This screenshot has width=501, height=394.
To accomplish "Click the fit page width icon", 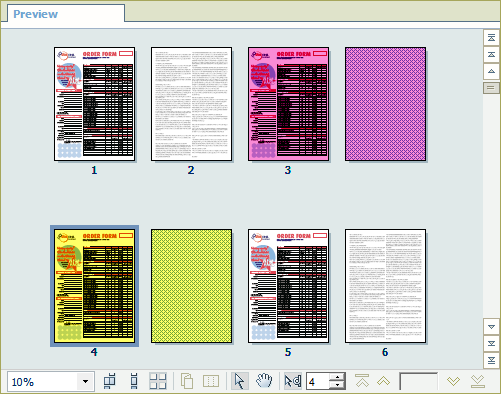I will [x=110, y=381].
